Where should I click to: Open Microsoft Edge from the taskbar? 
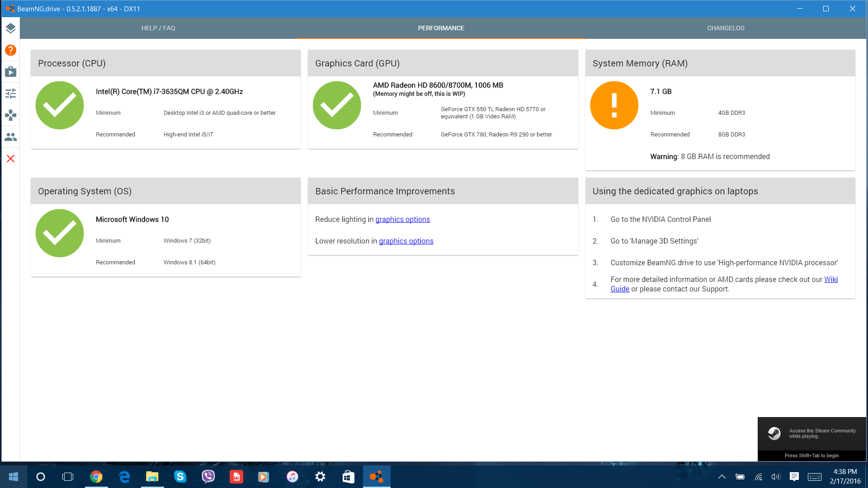pyautogui.click(x=124, y=477)
